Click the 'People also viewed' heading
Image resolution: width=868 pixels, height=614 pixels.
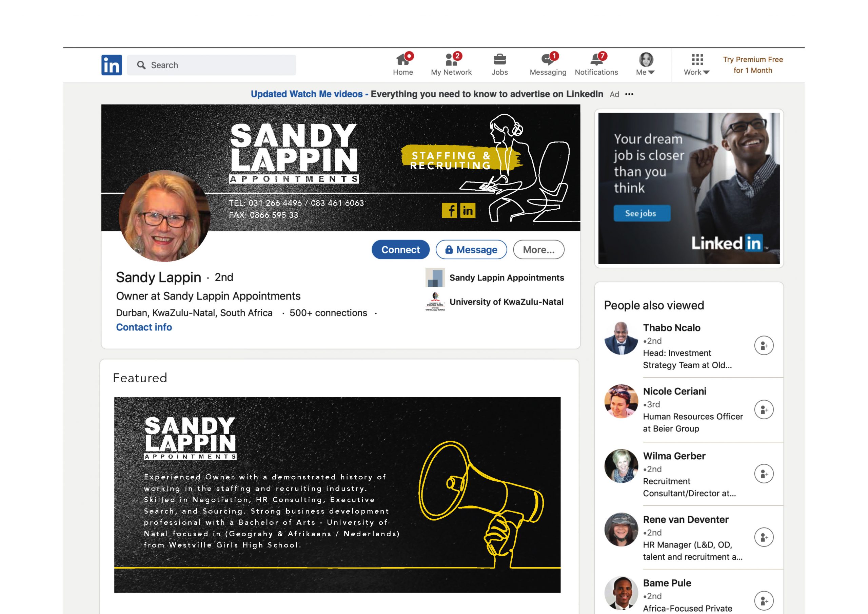(654, 305)
